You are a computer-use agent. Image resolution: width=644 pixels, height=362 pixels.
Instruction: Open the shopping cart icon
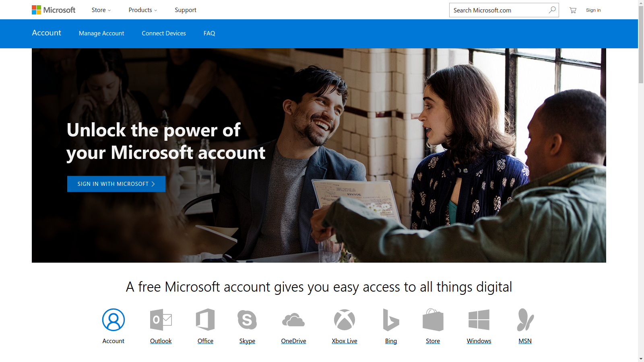(573, 10)
